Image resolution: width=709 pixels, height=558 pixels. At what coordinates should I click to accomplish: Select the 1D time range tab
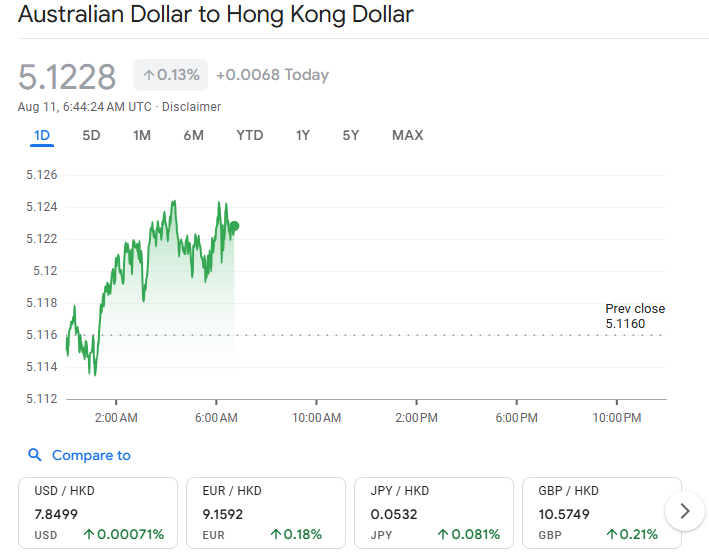(42, 135)
